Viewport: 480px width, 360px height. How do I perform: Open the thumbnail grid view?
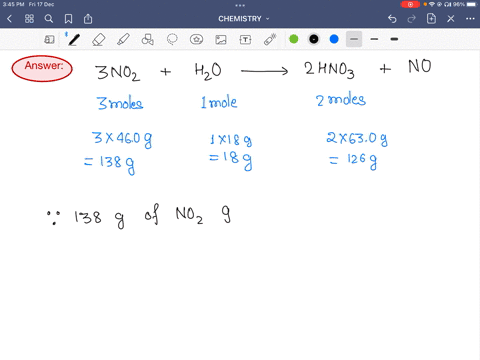pyautogui.click(x=29, y=19)
